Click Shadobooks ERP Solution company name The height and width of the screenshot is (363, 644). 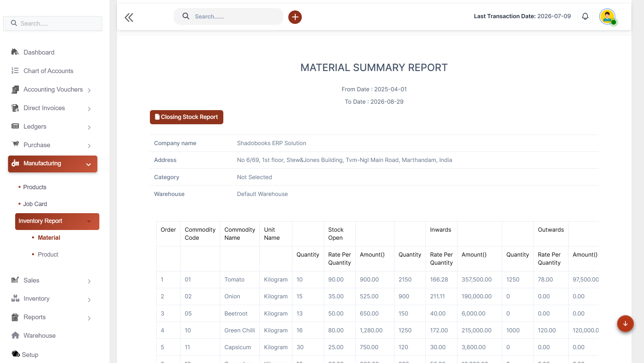pyautogui.click(x=271, y=143)
